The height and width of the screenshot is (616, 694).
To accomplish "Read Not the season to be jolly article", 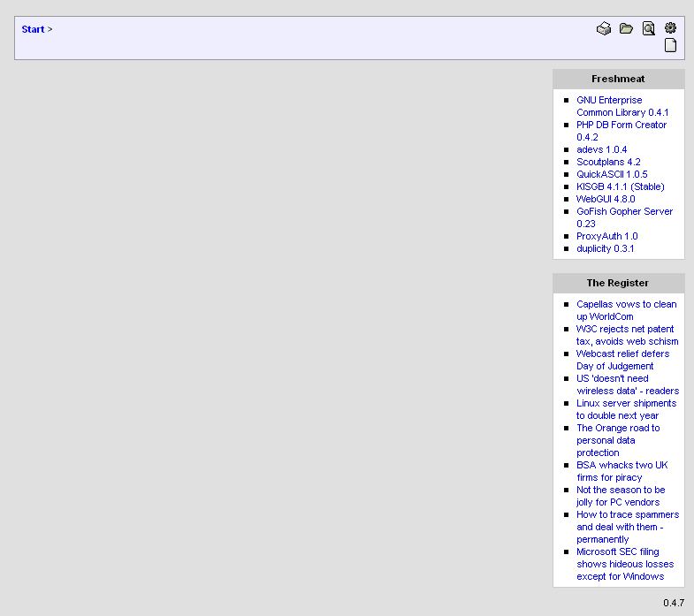I will [x=621, y=496].
